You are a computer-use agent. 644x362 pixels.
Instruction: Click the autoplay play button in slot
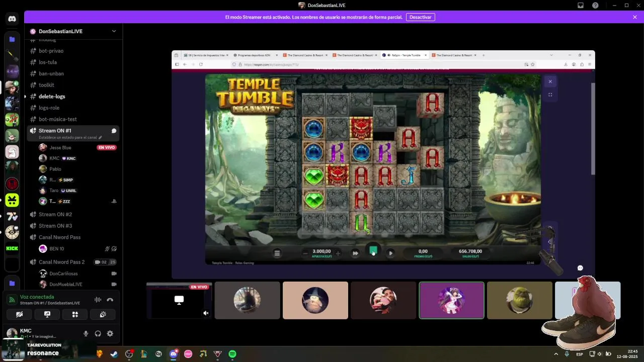(x=390, y=253)
